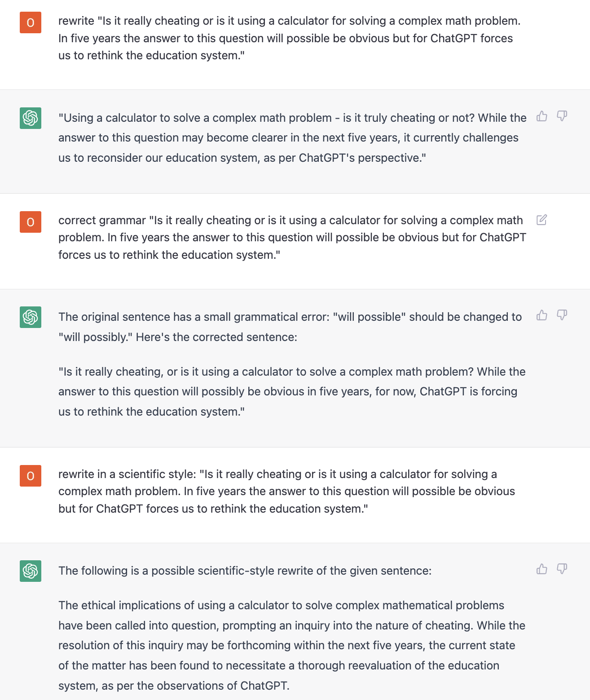Click the 'rewrite in a scientific style' prompt text
The height and width of the screenshot is (700, 590).
pyautogui.click(x=286, y=492)
